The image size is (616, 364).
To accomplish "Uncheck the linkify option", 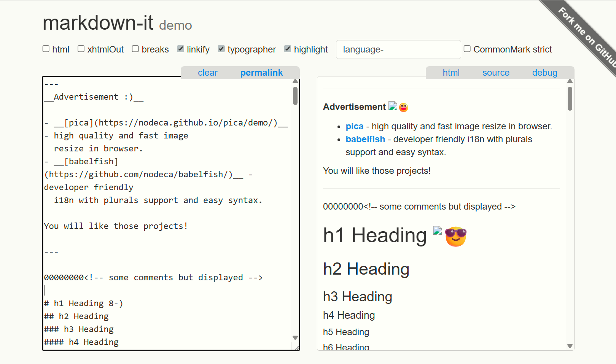I will click(x=181, y=49).
